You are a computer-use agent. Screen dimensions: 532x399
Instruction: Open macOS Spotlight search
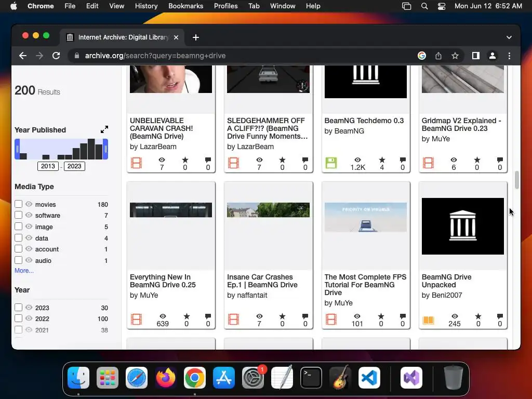(x=424, y=6)
